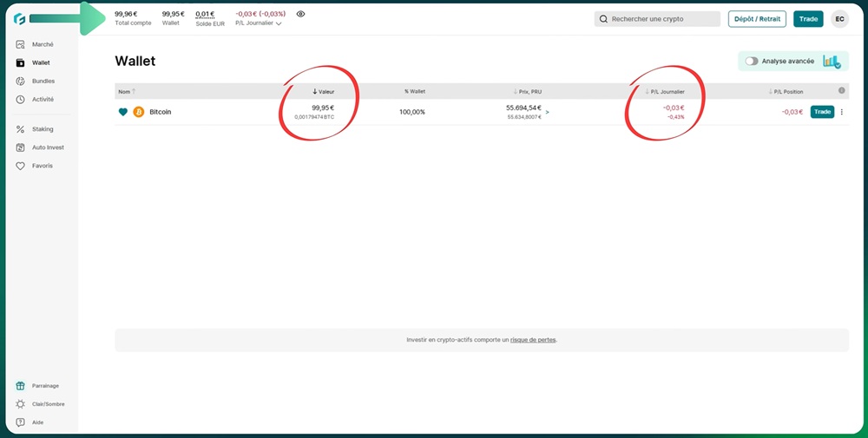The width and height of the screenshot is (868, 438).
Task: Click the Solde EUR 0,01 € value
Action: click(x=205, y=15)
